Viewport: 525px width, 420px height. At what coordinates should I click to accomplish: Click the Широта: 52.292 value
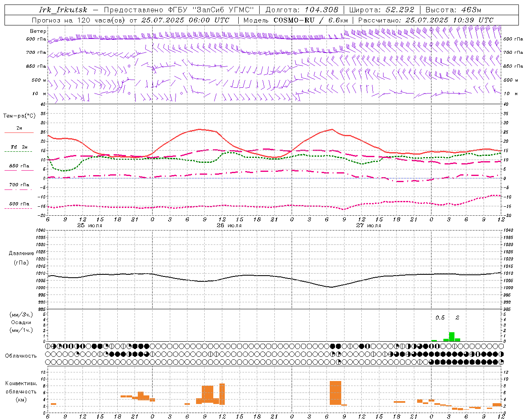click(381, 10)
